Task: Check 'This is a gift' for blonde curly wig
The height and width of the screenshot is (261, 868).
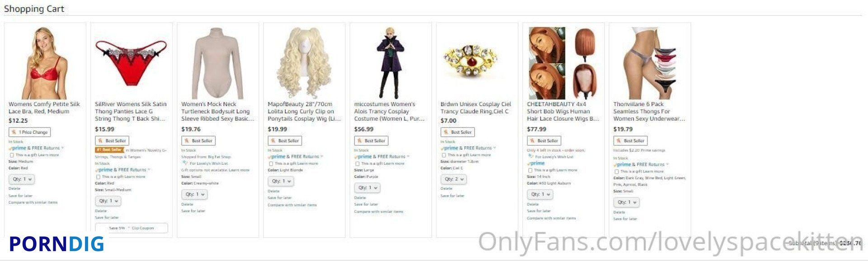Action: 271,163
